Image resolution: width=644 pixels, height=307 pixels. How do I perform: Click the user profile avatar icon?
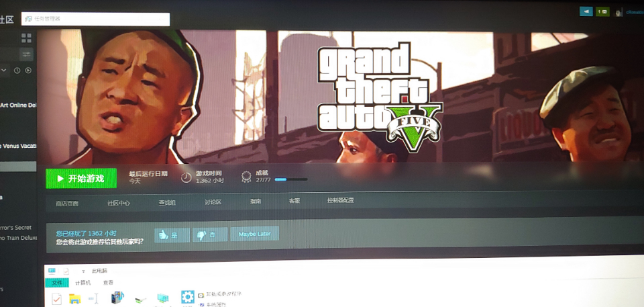[619, 12]
